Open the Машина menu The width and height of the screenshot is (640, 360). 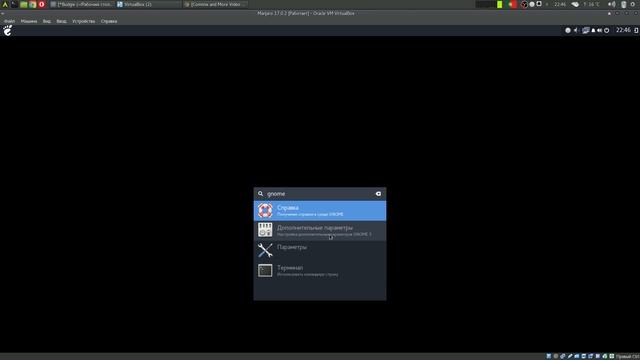tap(29, 21)
